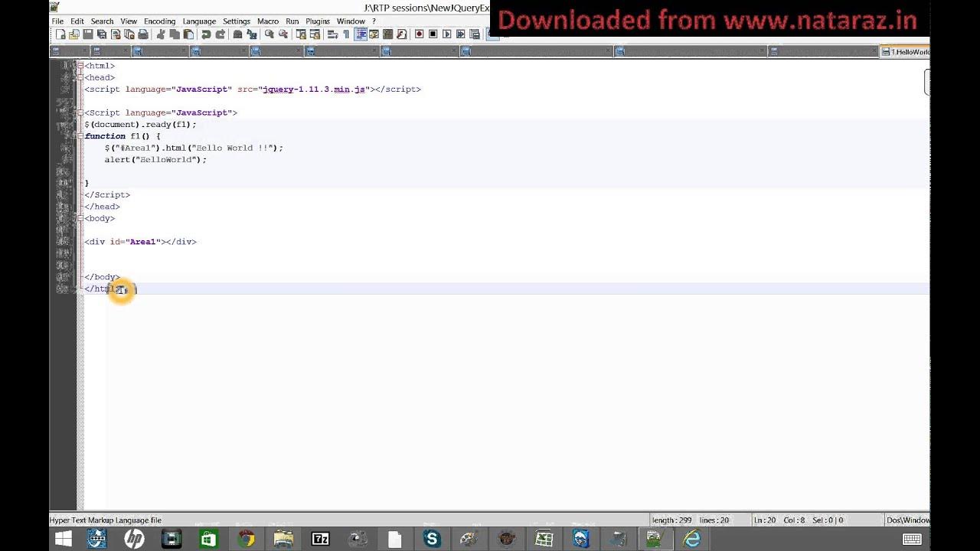Click the $(document).ready(f1); line
The width and height of the screenshot is (980, 551).
(x=140, y=124)
